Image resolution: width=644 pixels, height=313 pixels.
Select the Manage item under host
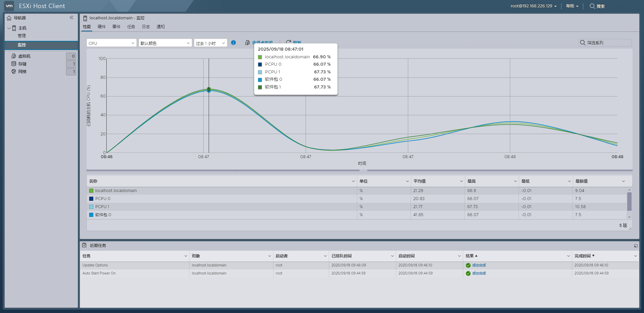(22, 36)
